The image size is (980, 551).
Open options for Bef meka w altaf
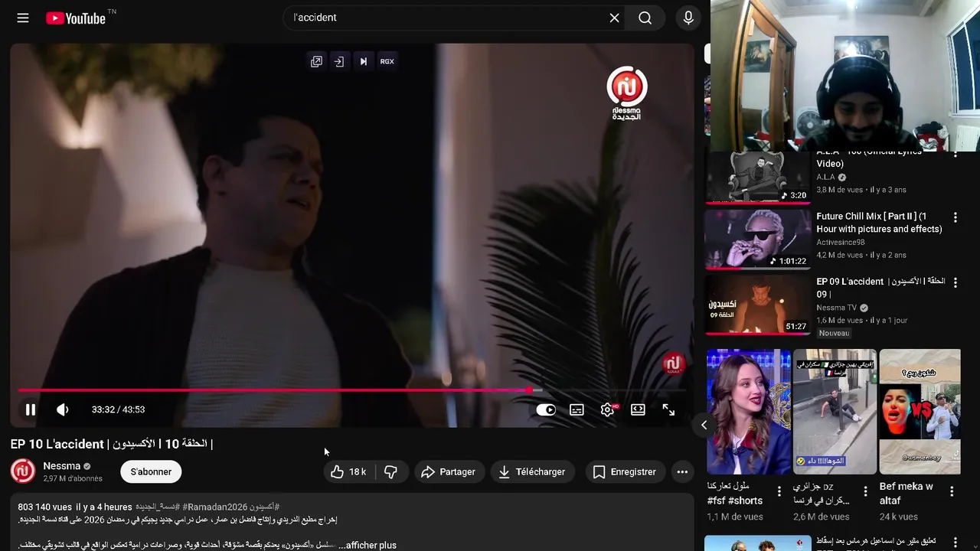(952, 491)
